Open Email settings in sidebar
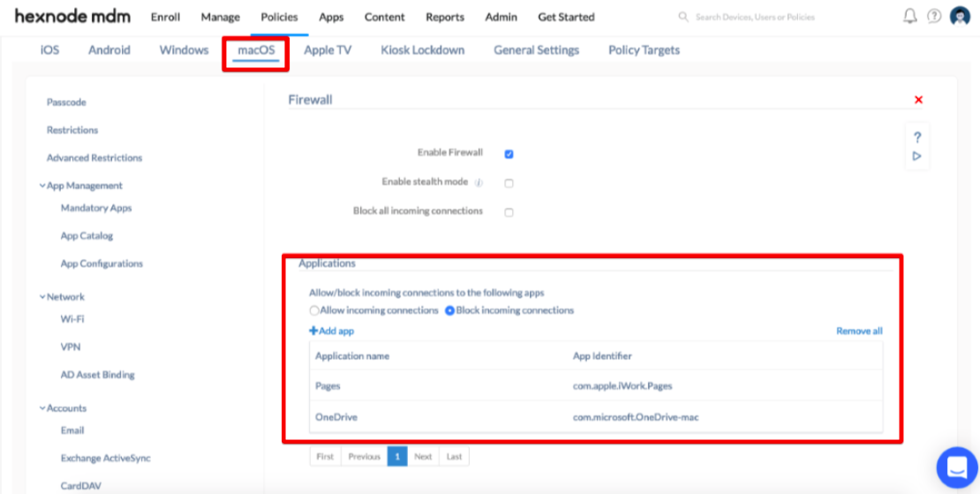The width and height of the screenshot is (980, 494). 72,430
